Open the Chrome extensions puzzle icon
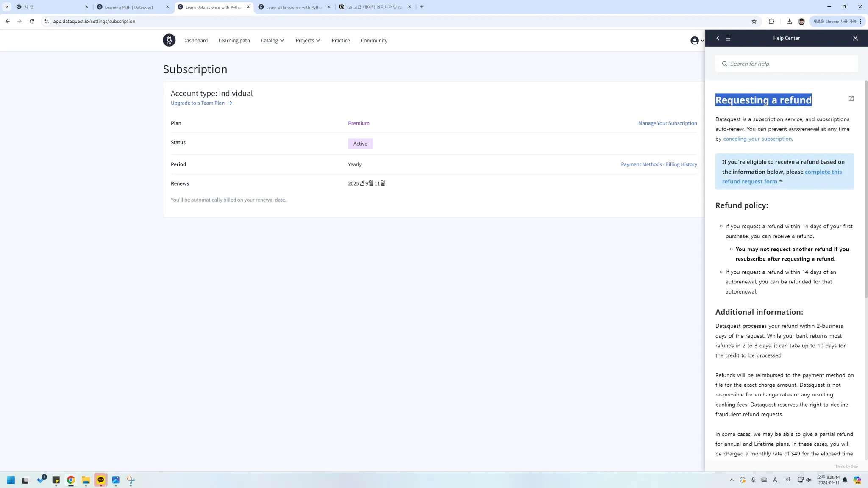This screenshot has width=868, height=488. pyautogui.click(x=771, y=21)
